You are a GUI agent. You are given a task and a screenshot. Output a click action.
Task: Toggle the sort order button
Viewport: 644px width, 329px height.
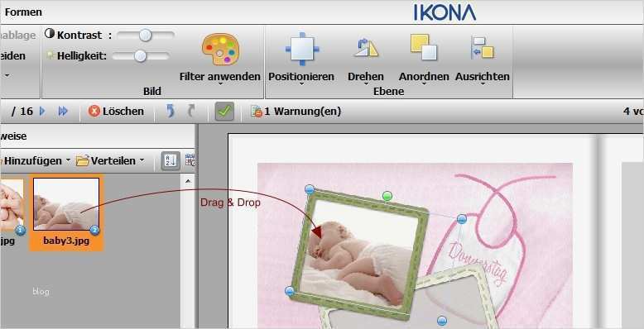(171, 160)
